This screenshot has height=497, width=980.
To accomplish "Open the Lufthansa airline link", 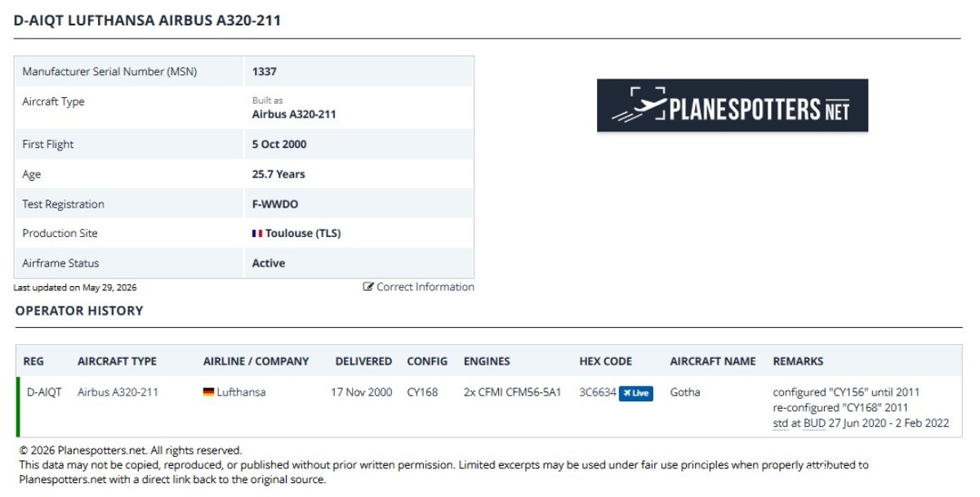I will (241, 392).
